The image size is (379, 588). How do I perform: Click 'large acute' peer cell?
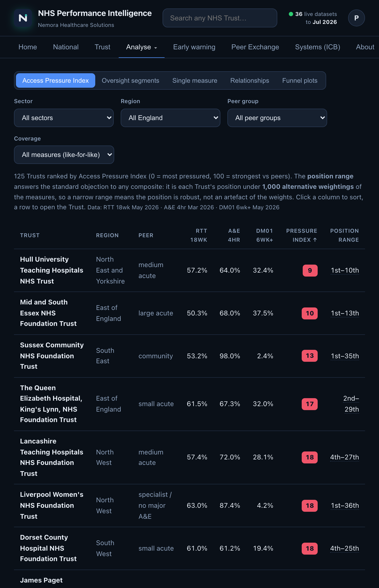point(156,313)
